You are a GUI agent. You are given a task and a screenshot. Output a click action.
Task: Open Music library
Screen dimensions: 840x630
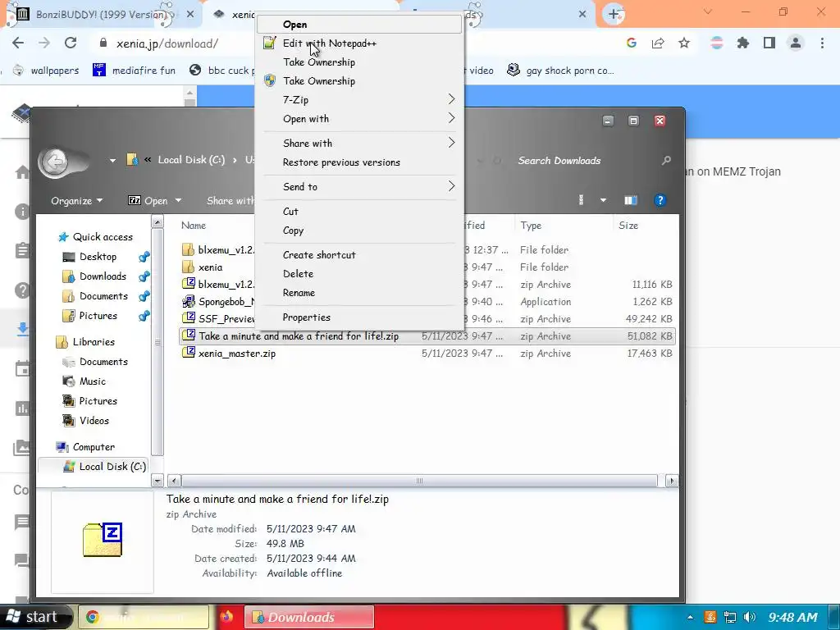pyautogui.click(x=84, y=381)
